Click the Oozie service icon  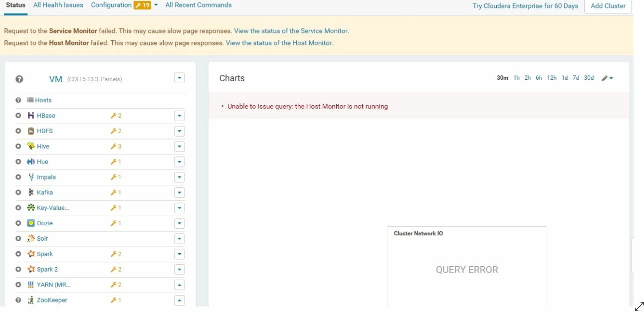[31, 223]
